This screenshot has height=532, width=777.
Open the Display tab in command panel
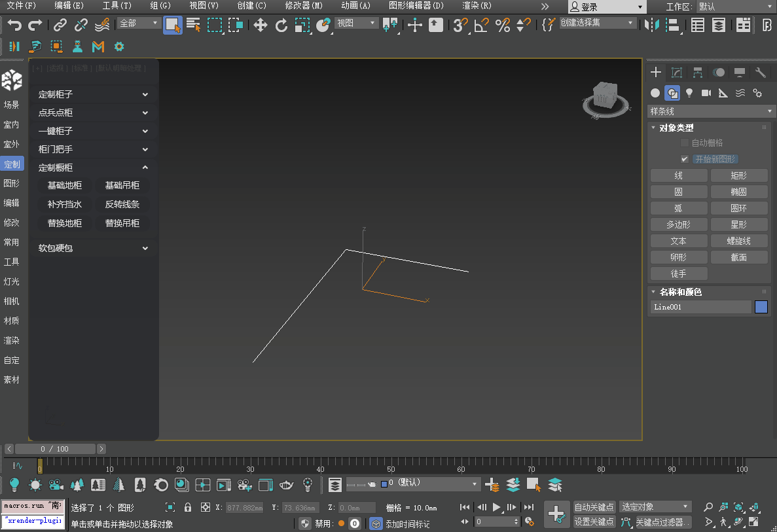pos(739,73)
